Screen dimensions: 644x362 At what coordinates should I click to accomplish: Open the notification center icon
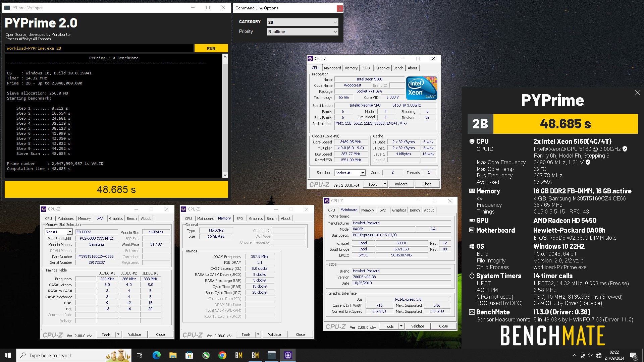(x=633, y=355)
